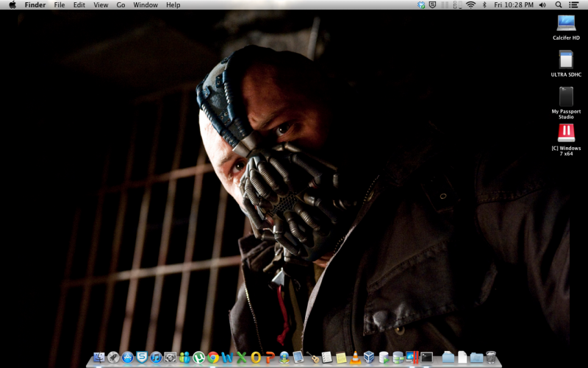
Task: Open the Window menu
Action: (146, 5)
